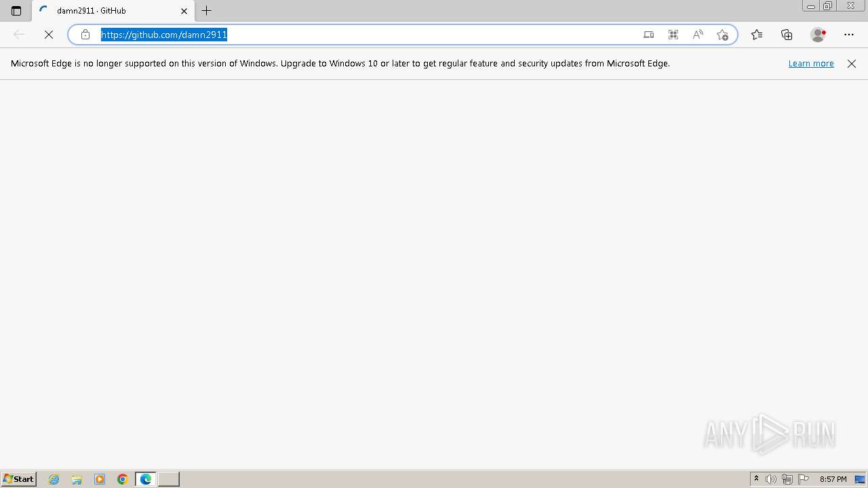Open a new tab with plus button
Screen dimensions: 868x488
207,11
